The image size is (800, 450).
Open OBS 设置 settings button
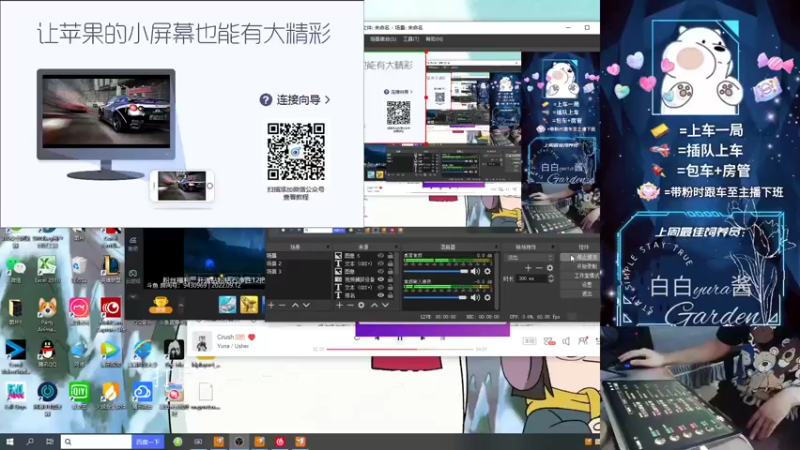[x=581, y=285]
